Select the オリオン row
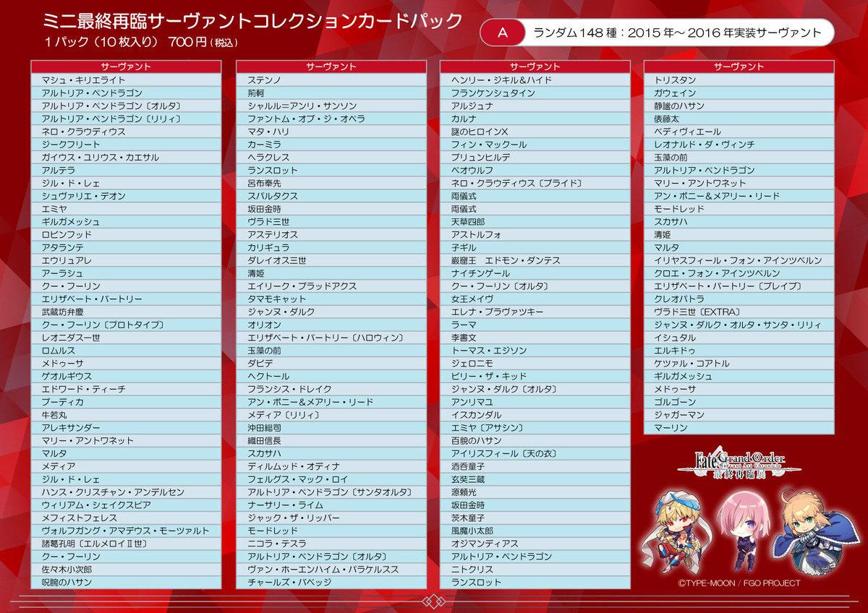 [331, 325]
